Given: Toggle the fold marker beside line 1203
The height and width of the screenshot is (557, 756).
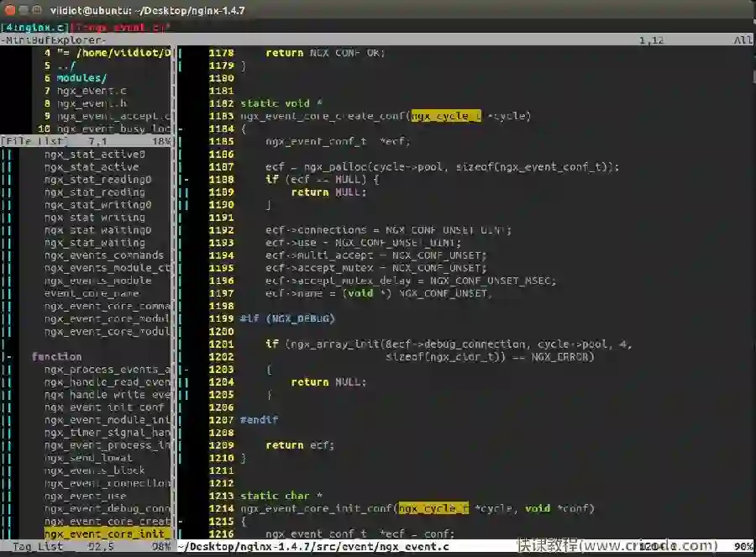Looking at the screenshot, I should pos(186,370).
